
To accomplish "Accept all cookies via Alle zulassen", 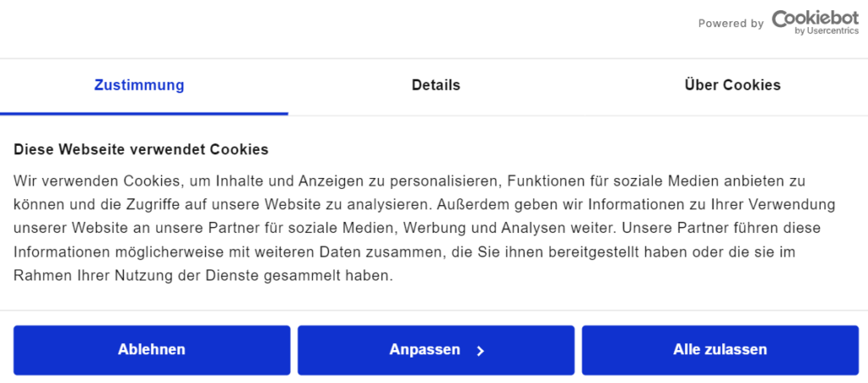I will click(720, 350).
